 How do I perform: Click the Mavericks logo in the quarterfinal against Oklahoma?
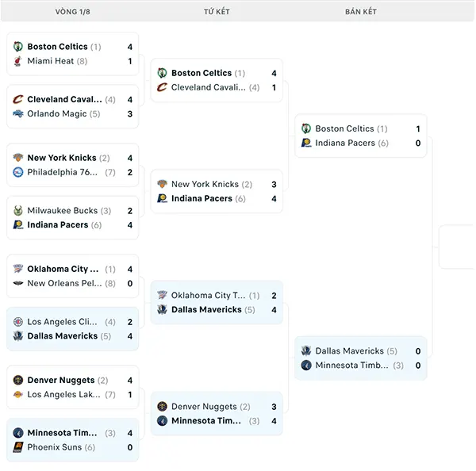point(162,309)
